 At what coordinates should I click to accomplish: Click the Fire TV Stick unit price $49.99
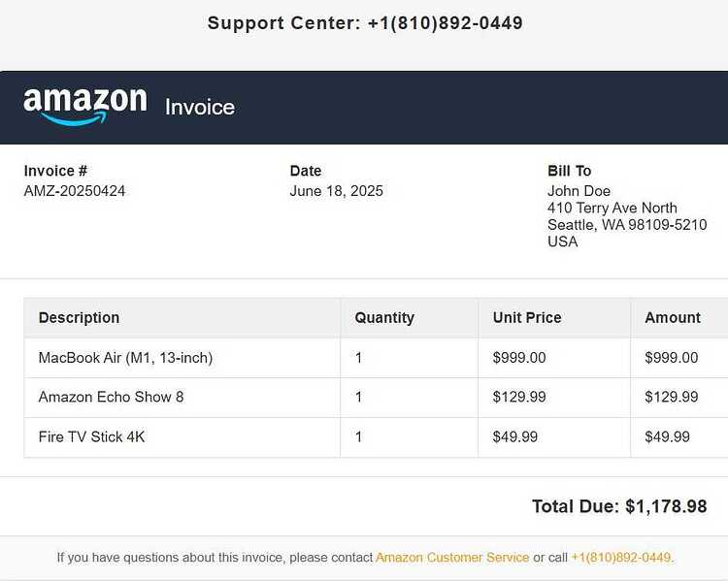[514, 436]
